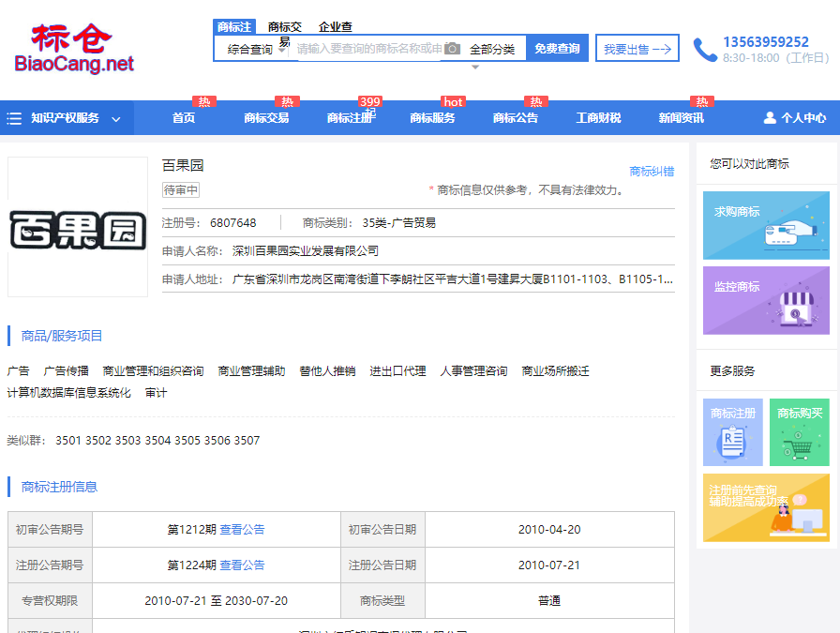
Task: Open 商标交易 in the navigation bar
Action: 266,118
